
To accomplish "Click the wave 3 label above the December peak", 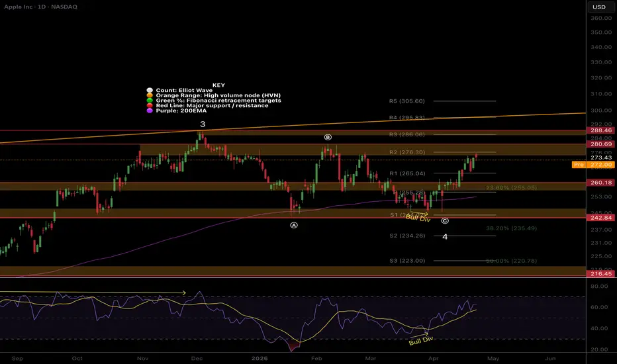I will click(x=203, y=124).
